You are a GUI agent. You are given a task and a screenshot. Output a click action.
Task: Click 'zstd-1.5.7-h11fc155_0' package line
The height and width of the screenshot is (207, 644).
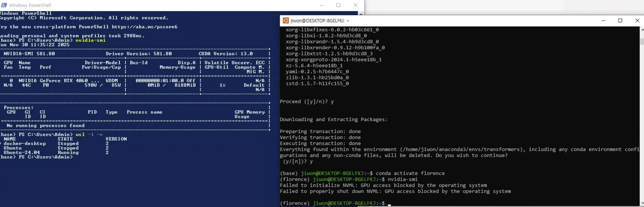click(x=317, y=84)
